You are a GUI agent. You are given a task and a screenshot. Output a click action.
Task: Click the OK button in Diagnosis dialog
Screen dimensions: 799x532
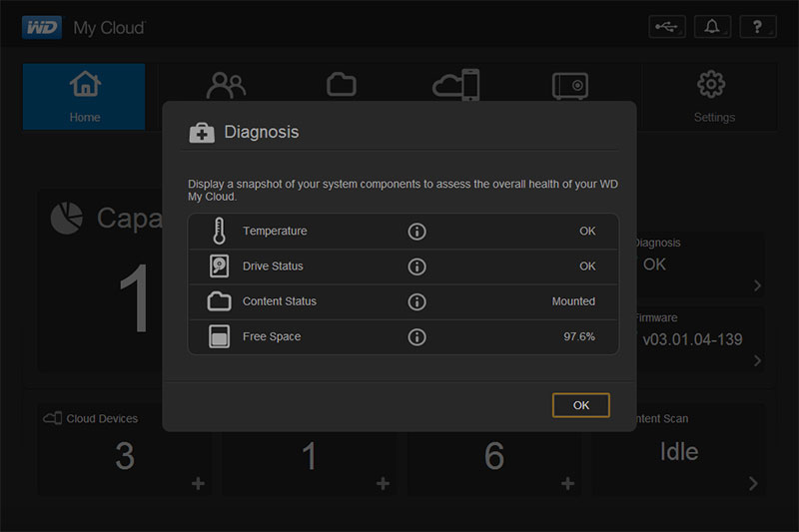coord(581,405)
